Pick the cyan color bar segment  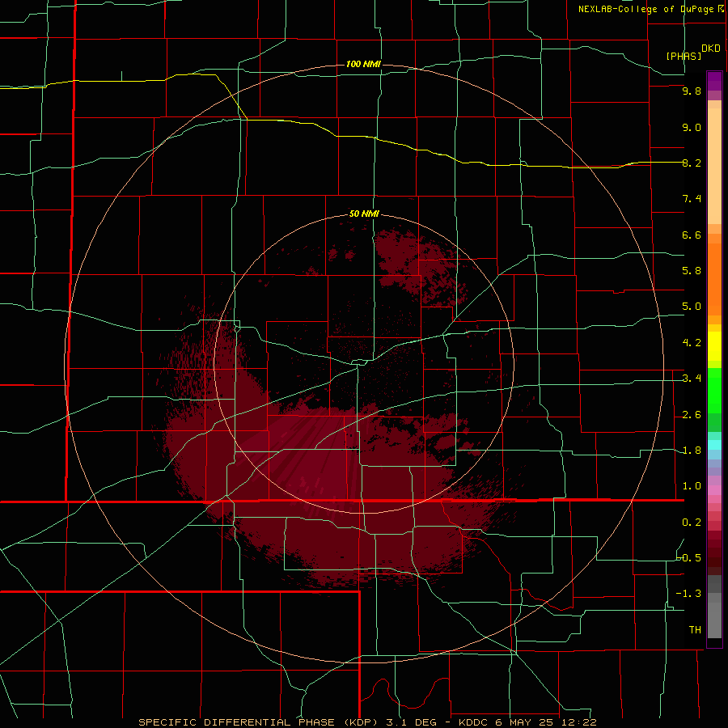(714, 444)
